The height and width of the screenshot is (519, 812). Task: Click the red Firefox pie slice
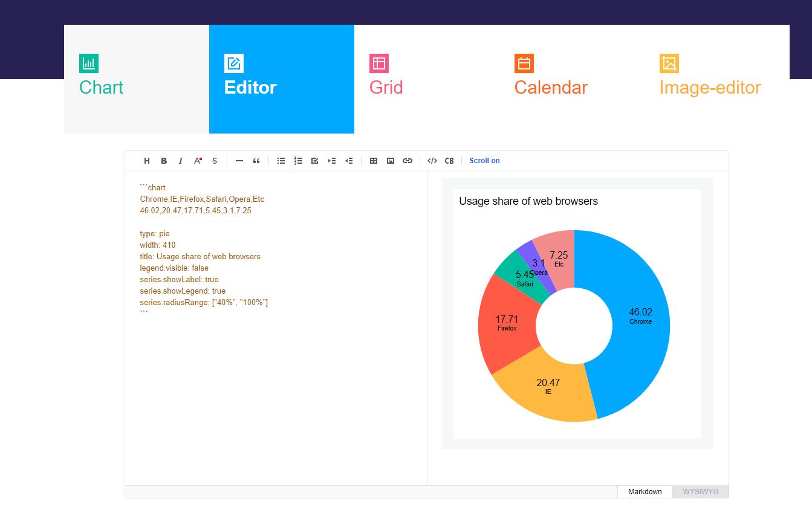click(507, 324)
